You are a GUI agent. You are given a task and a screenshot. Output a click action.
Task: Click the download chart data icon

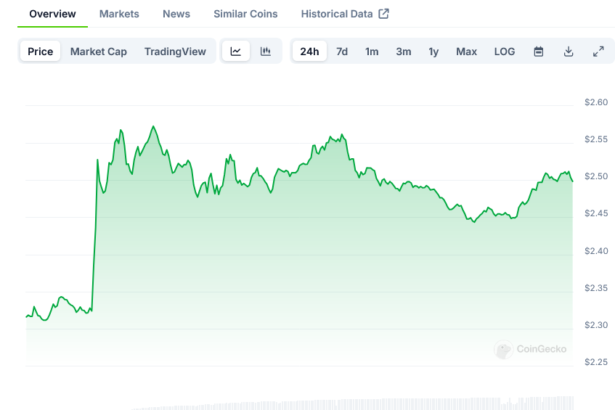568,51
